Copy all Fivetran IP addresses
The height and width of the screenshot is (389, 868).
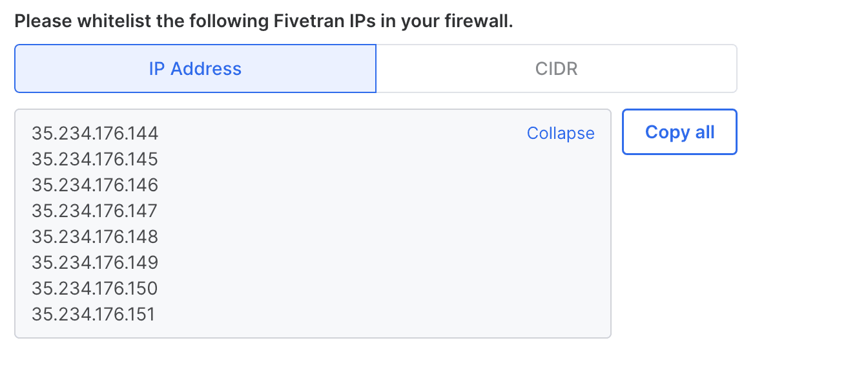(679, 132)
